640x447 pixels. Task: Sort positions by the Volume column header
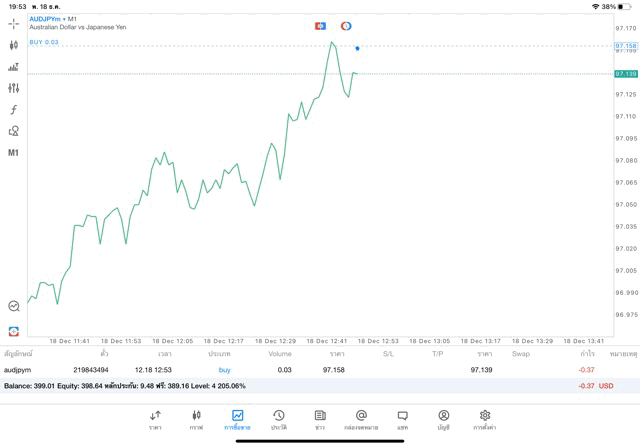click(x=280, y=354)
